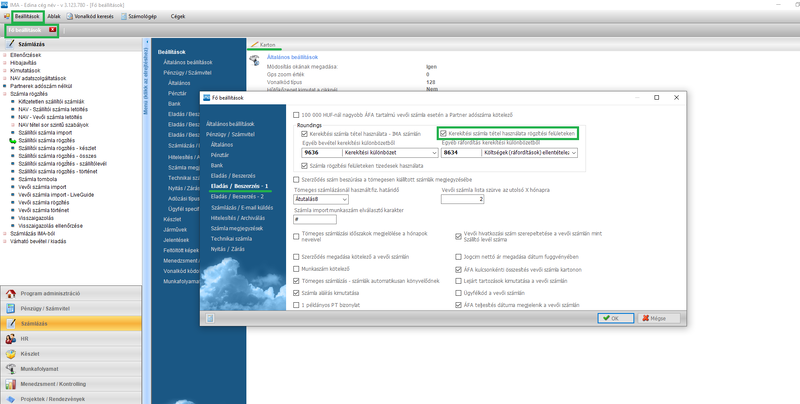Viewport: 800px width, 404px height.
Task: Click the Munkafolyamat icon in sidebar
Action: click(x=11, y=368)
